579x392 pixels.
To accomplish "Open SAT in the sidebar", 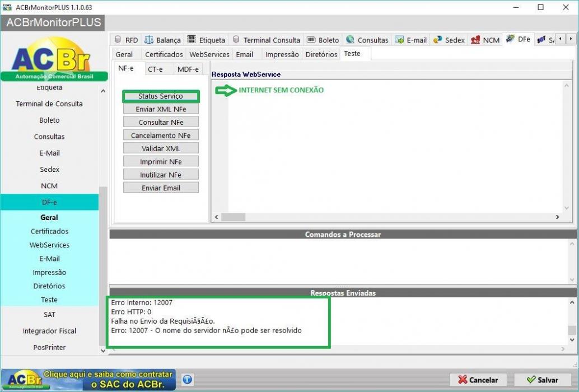I will [x=49, y=315].
